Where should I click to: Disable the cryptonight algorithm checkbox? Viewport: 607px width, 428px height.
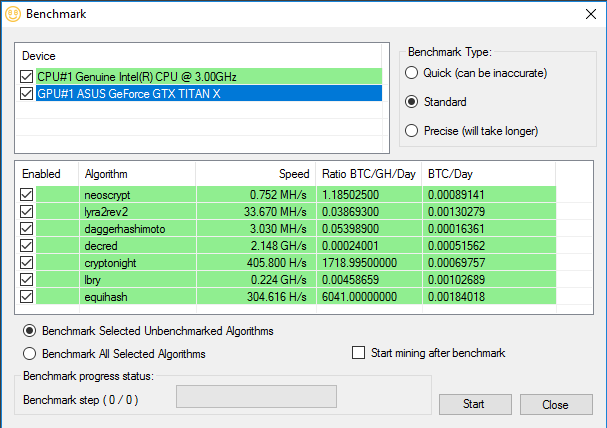(x=26, y=263)
